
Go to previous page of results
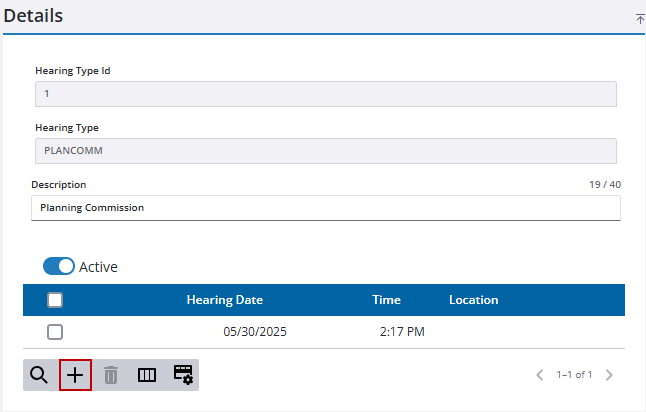(540, 375)
